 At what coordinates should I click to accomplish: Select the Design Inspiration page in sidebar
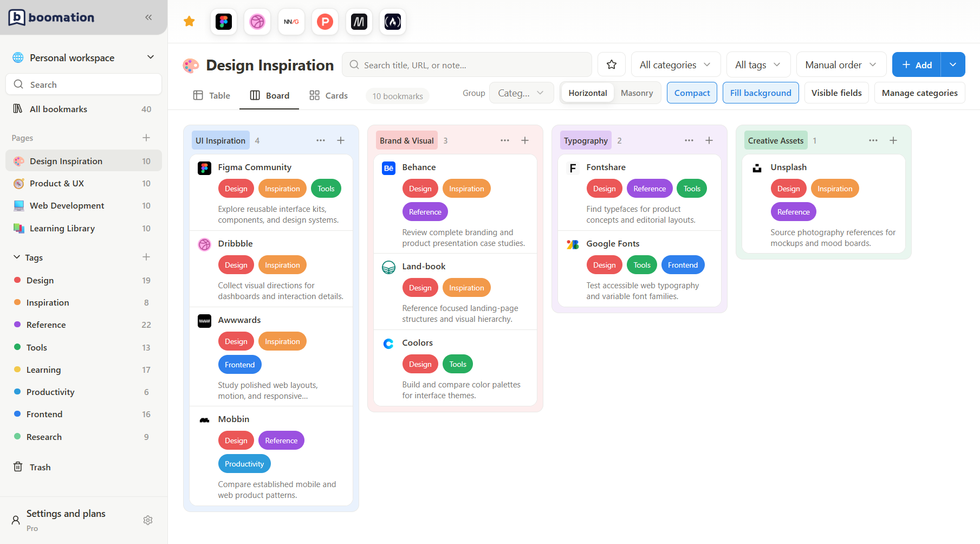click(83, 161)
